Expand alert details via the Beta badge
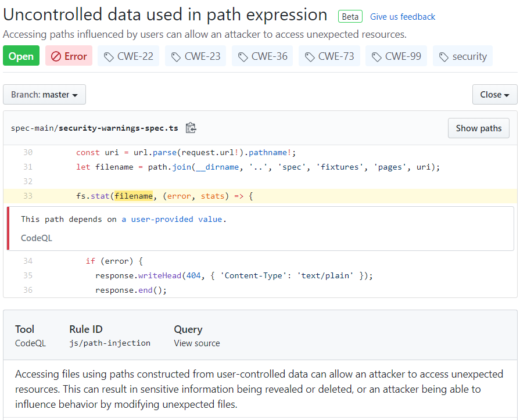This screenshot has width=520, height=420. pyautogui.click(x=350, y=16)
